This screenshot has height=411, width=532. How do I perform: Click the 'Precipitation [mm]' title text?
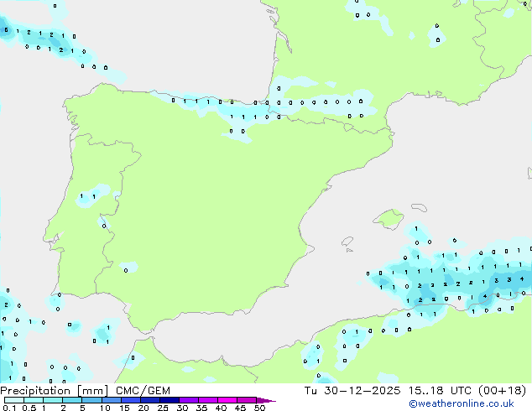54,391
